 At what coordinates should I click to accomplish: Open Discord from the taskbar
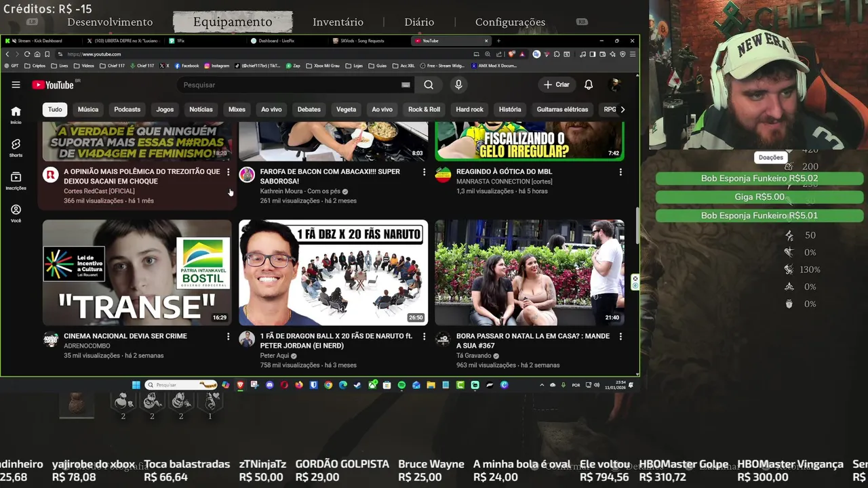coord(270,385)
